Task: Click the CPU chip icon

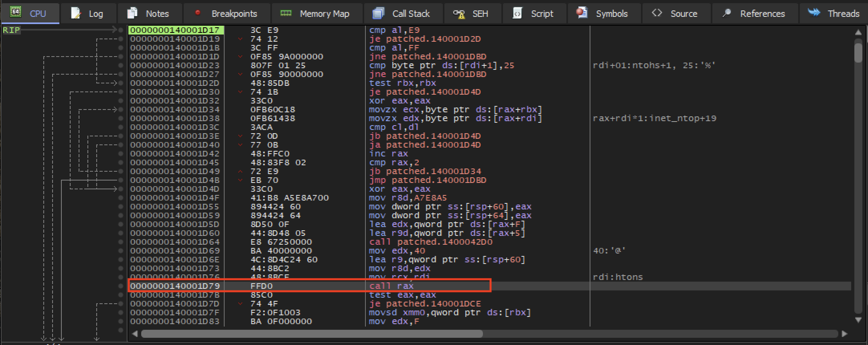Action: pos(15,12)
